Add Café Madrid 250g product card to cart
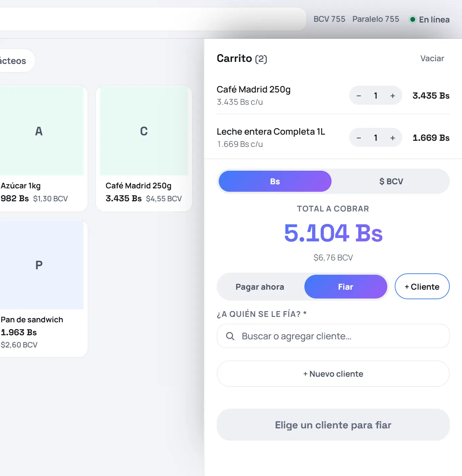 click(144, 149)
